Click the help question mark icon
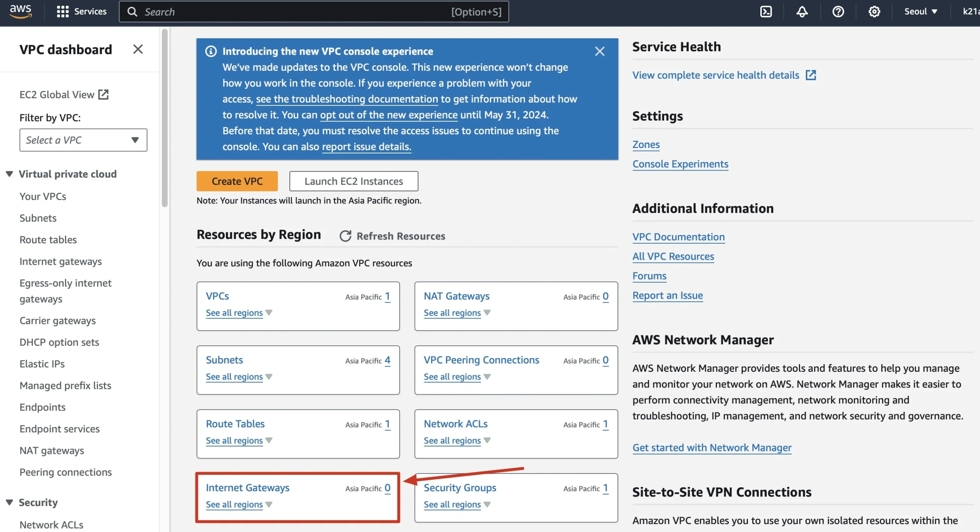The width and height of the screenshot is (980, 532). click(838, 11)
